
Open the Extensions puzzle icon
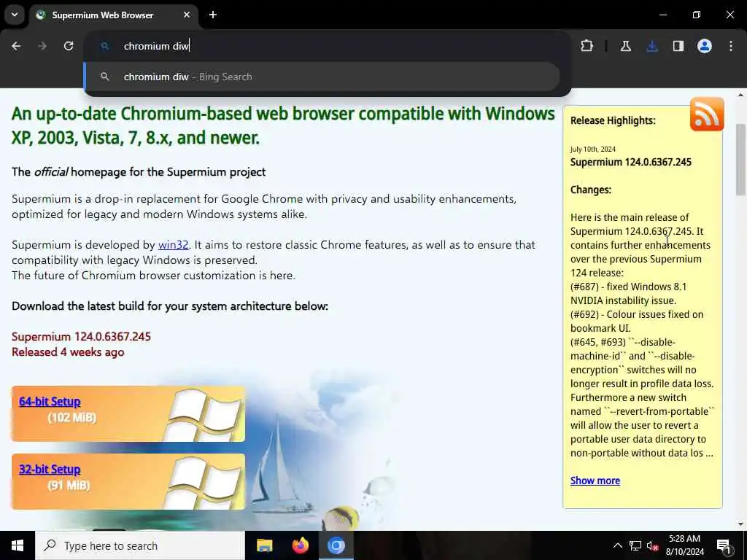(x=587, y=46)
